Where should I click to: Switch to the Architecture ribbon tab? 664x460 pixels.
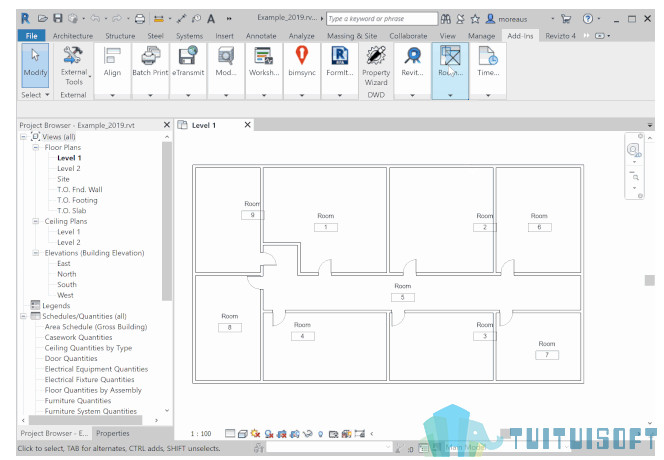73,36
